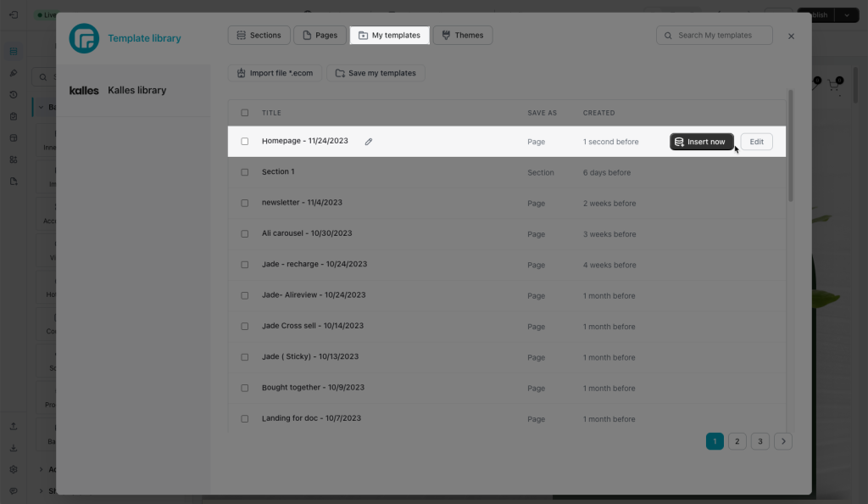Go to next page with chevron arrow
Screen dimensions: 868x504
tap(782, 441)
